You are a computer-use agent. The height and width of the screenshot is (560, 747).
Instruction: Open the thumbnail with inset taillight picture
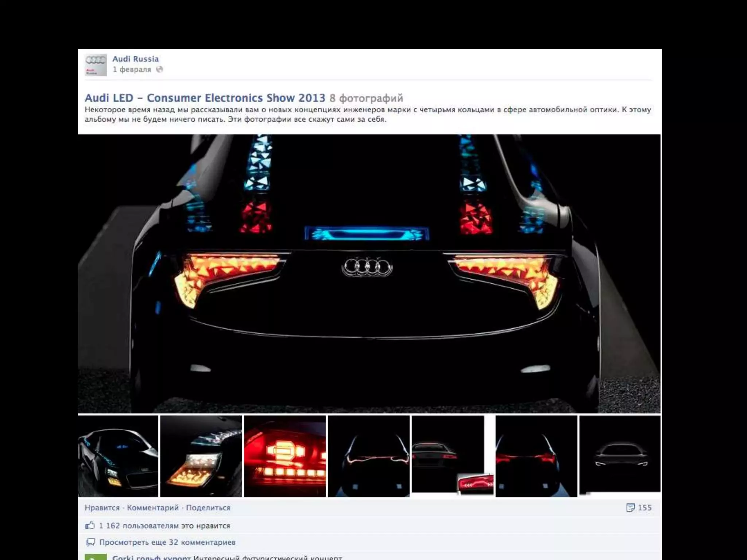point(452,456)
